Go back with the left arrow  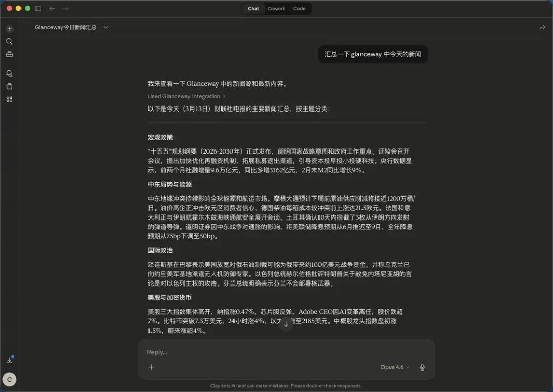pyautogui.click(x=52, y=9)
